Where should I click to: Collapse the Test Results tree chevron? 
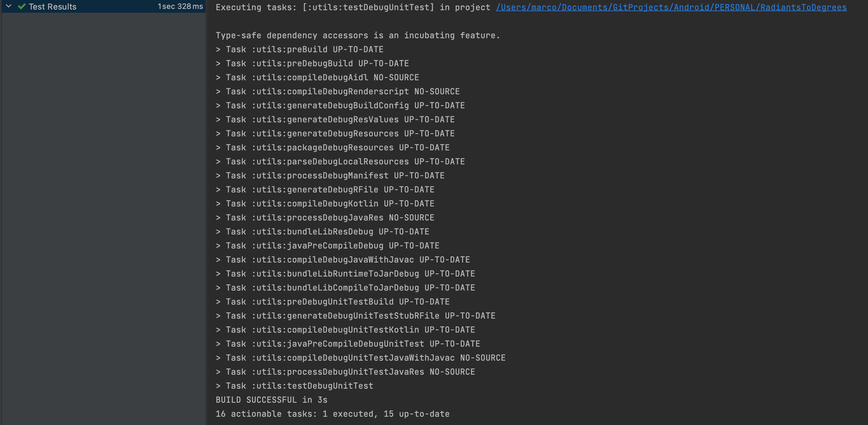[x=9, y=6]
